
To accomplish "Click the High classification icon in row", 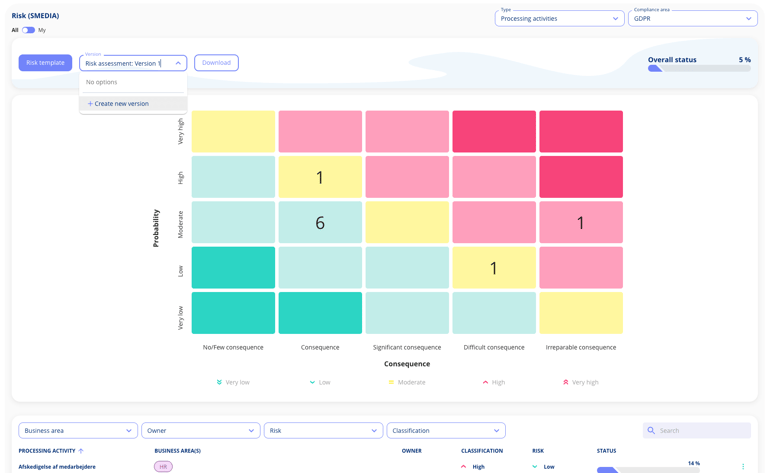I will pos(464,467).
